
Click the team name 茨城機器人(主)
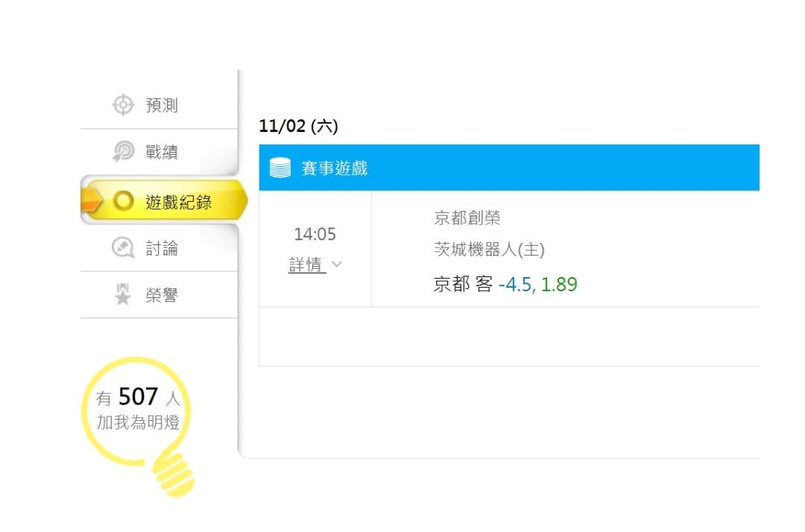(489, 250)
